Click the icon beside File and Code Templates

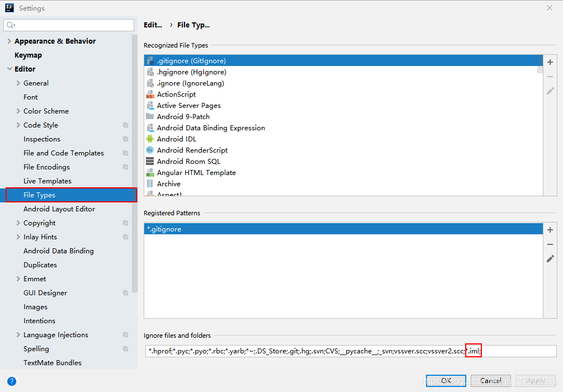pos(125,153)
